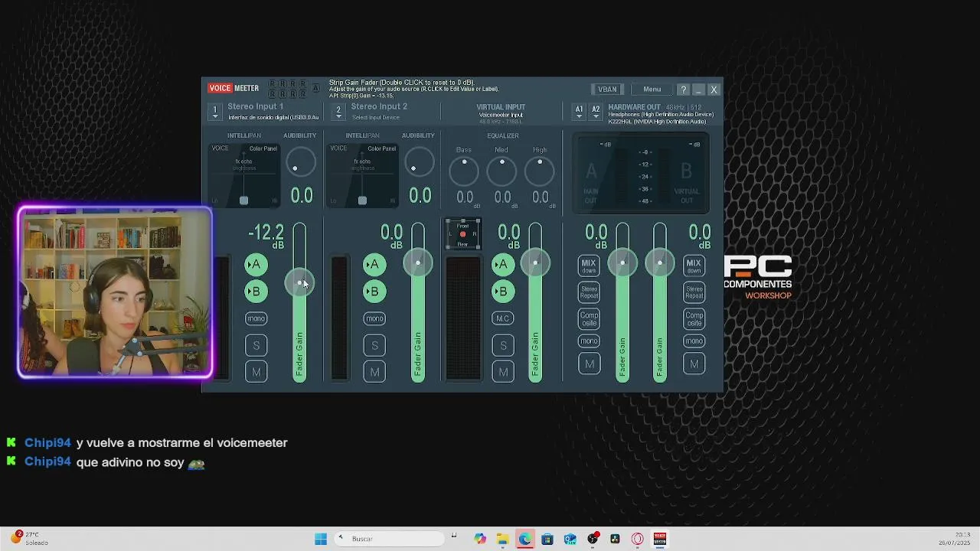Mute Stereo Input 1 strip
Image resolution: width=980 pixels, height=551 pixels.
coord(256,372)
